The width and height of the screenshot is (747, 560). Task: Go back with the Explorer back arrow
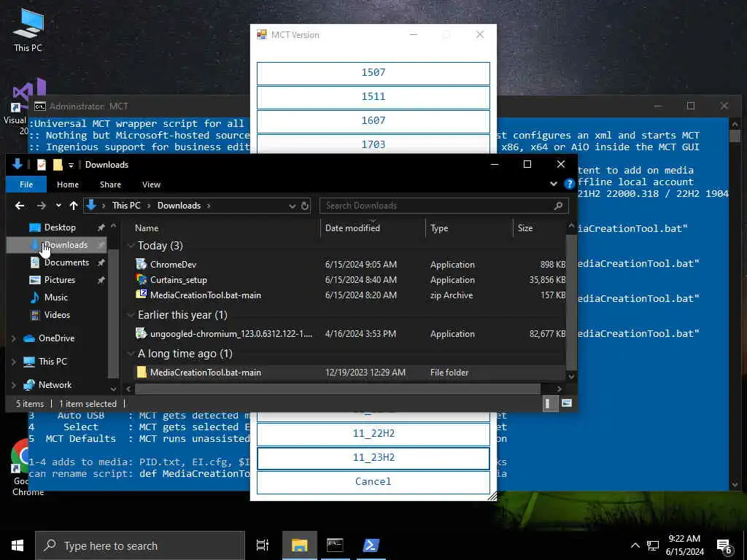click(20, 206)
